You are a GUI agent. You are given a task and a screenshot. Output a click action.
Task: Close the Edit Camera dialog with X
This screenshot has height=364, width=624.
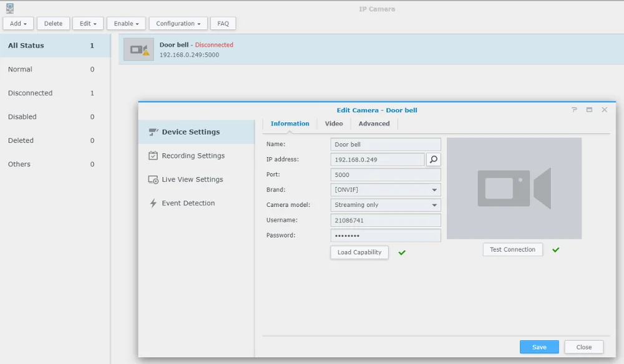[605, 110]
